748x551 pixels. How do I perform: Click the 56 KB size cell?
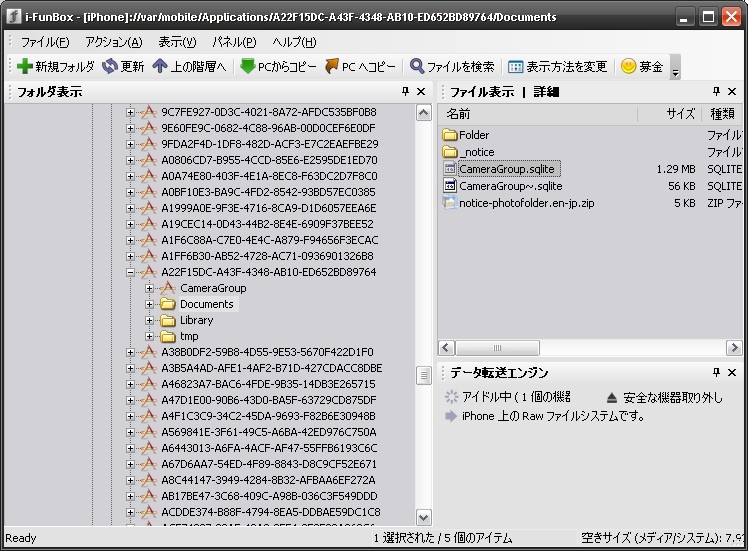(x=681, y=186)
